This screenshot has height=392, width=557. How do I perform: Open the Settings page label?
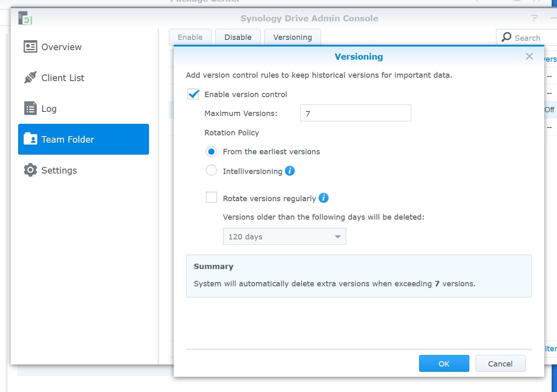59,170
